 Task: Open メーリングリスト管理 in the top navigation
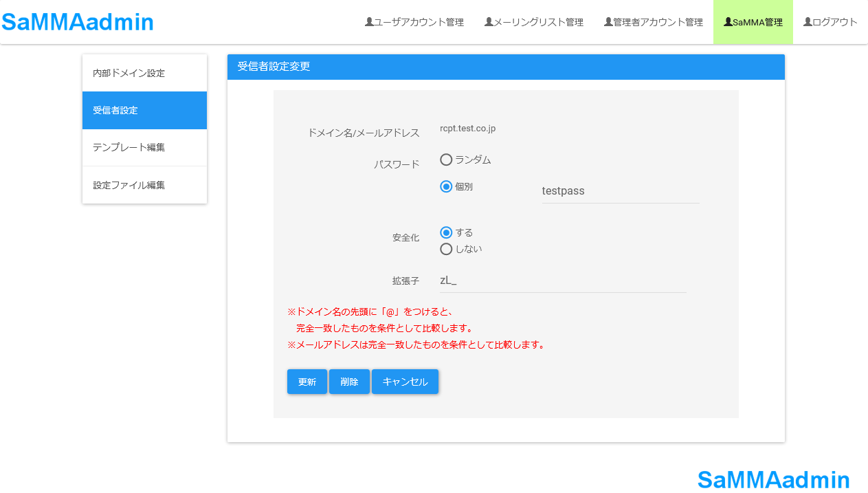pyautogui.click(x=534, y=22)
